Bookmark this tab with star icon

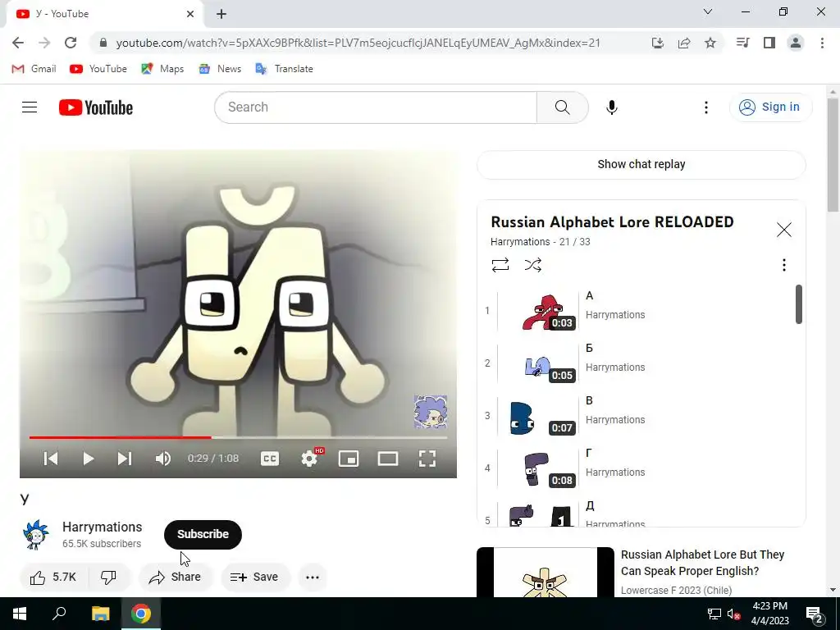tap(710, 43)
